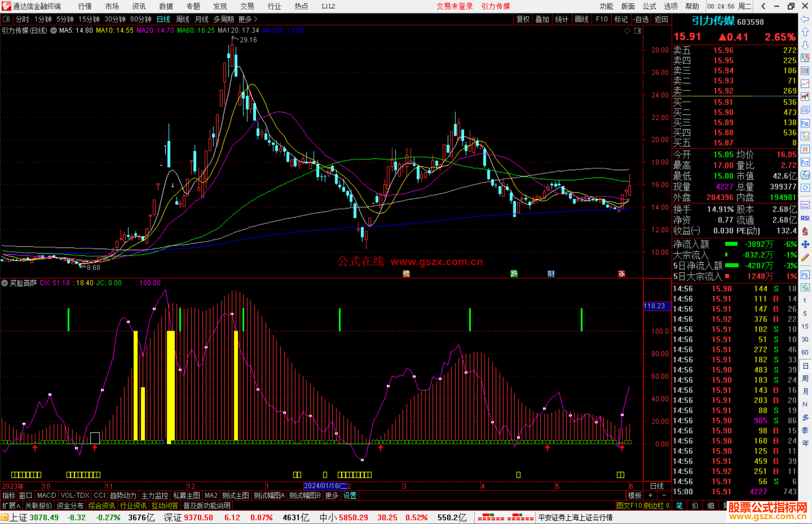Click the plus zoom button next to 模板
This screenshot has height=524, width=812.
tap(651, 495)
